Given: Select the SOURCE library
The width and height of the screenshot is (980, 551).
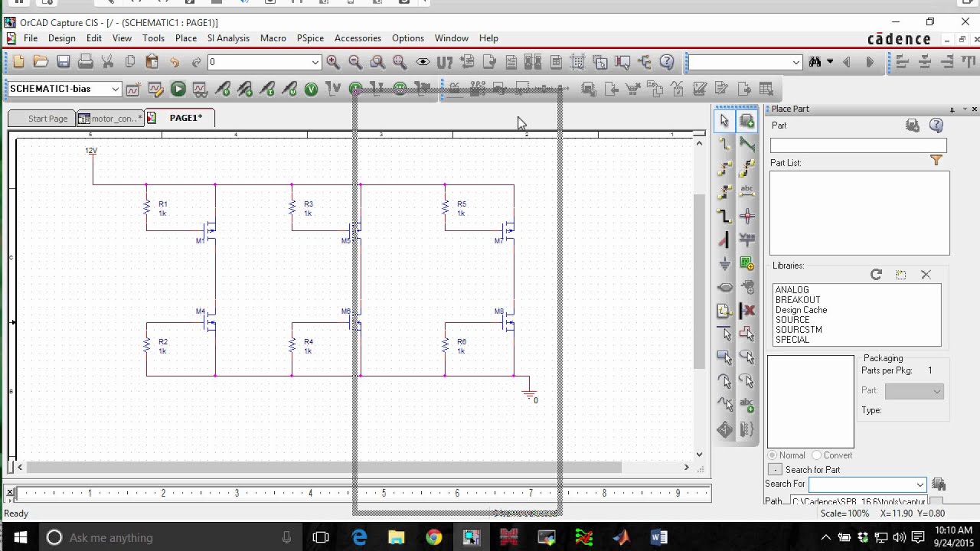Looking at the screenshot, I should point(792,320).
